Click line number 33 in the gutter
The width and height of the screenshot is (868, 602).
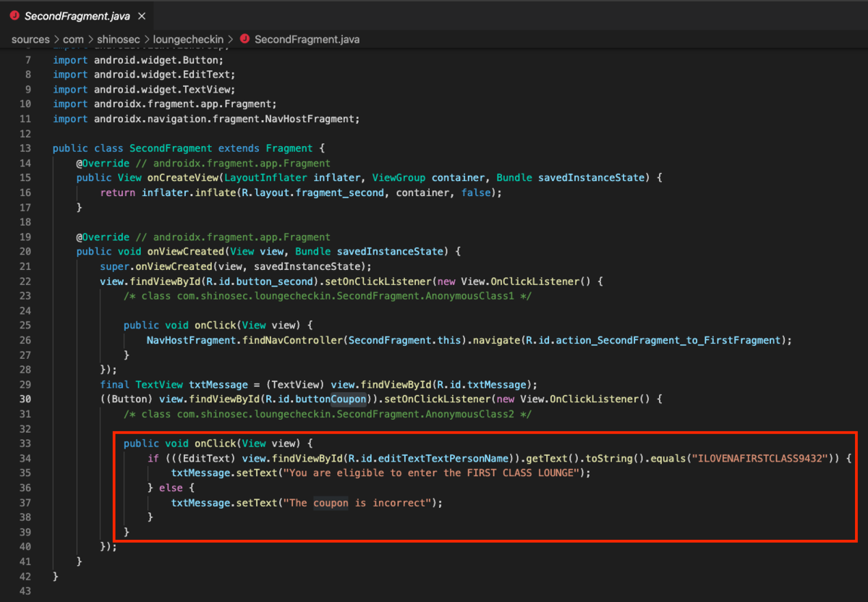[25, 443]
